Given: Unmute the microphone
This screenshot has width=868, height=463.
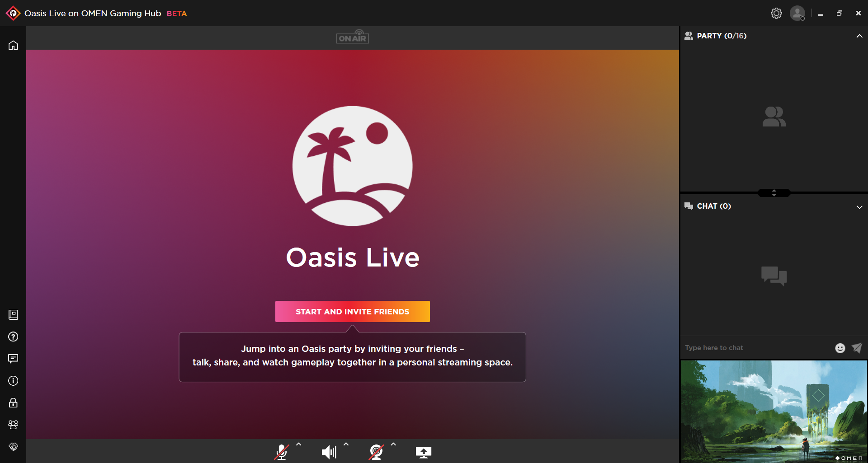Looking at the screenshot, I should pos(281,452).
